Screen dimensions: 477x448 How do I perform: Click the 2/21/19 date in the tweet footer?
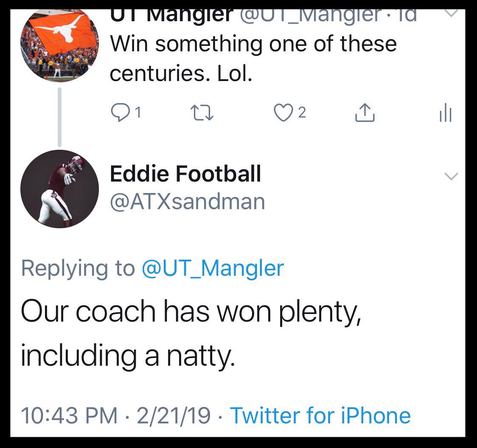tap(174, 415)
